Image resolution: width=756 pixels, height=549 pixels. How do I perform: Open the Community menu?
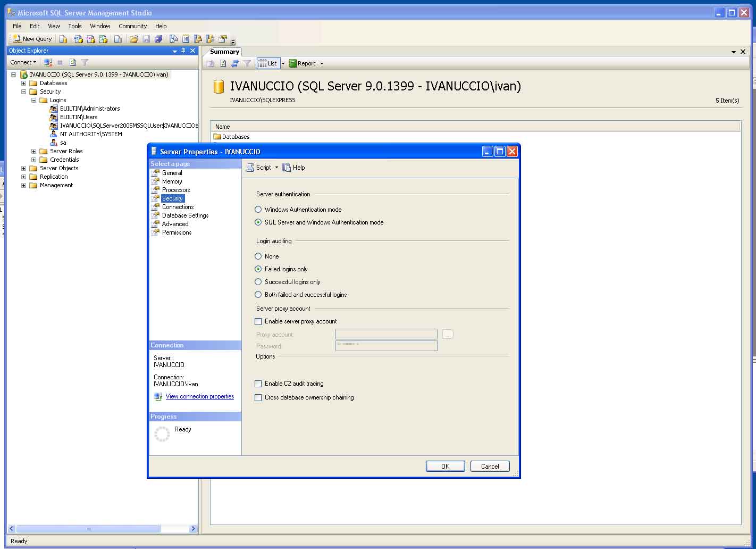[x=132, y=26]
